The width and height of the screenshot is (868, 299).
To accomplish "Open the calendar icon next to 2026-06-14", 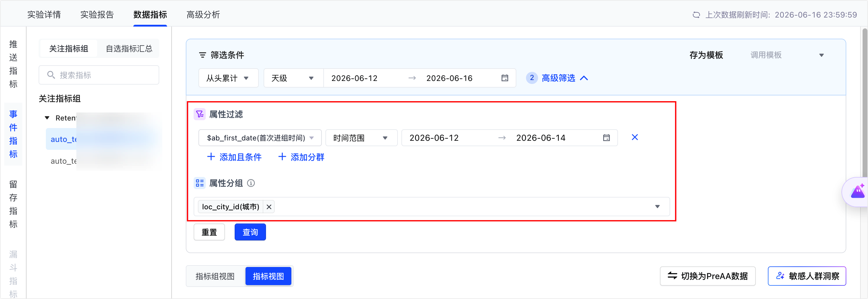I will [x=606, y=138].
